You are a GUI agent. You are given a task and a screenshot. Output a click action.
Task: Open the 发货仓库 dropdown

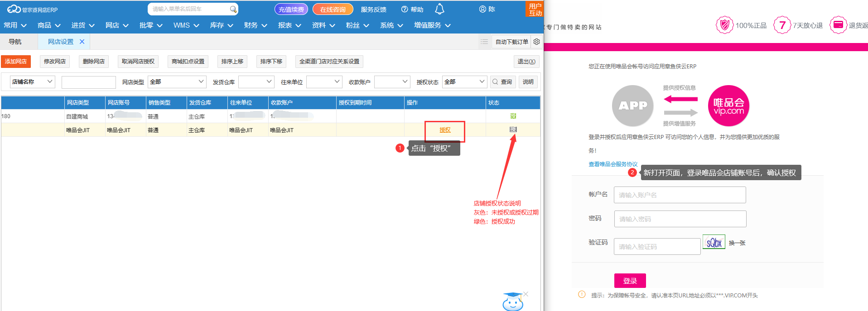click(256, 82)
